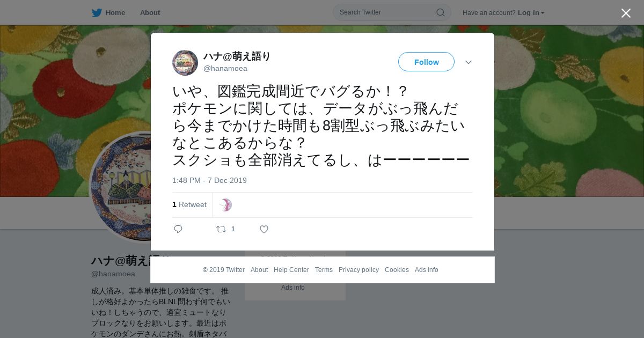Open the Privacy policy footer link

358,270
